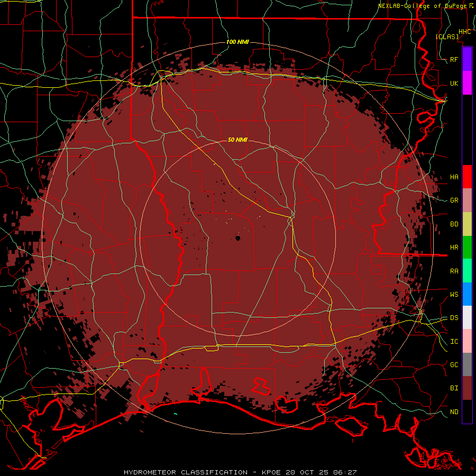476x476 pixels.
Task: Click the 'HA' legend label
Action: (454, 177)
